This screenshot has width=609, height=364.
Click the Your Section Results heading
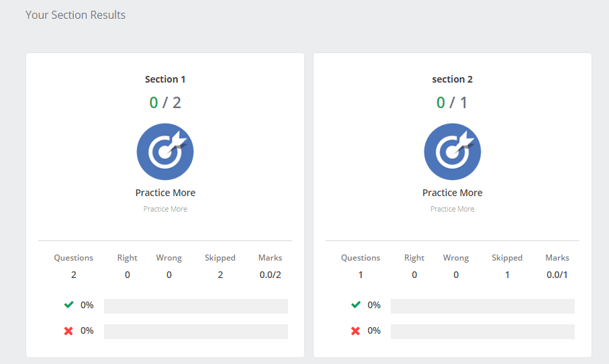tap(75, 15)
